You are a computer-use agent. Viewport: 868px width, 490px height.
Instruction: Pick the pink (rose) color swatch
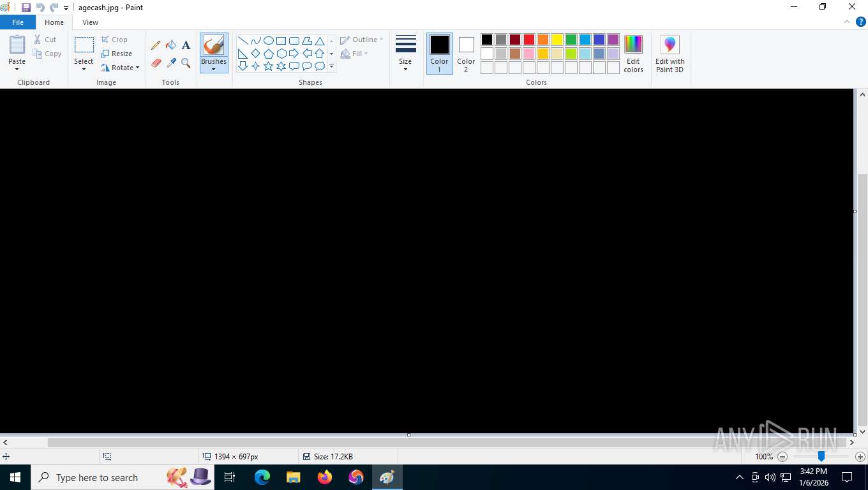point(529,54)
